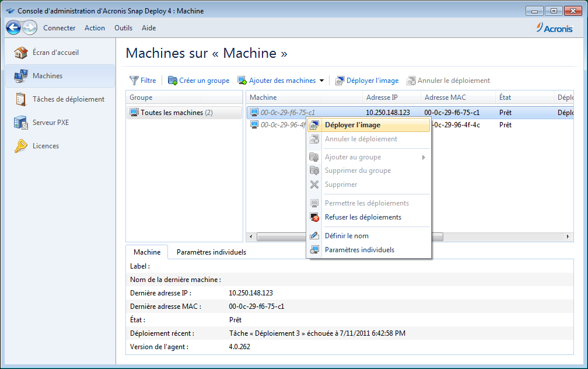Select the Serveur PXE sidebar icon

pyautogui.click(x=21, y=123)
